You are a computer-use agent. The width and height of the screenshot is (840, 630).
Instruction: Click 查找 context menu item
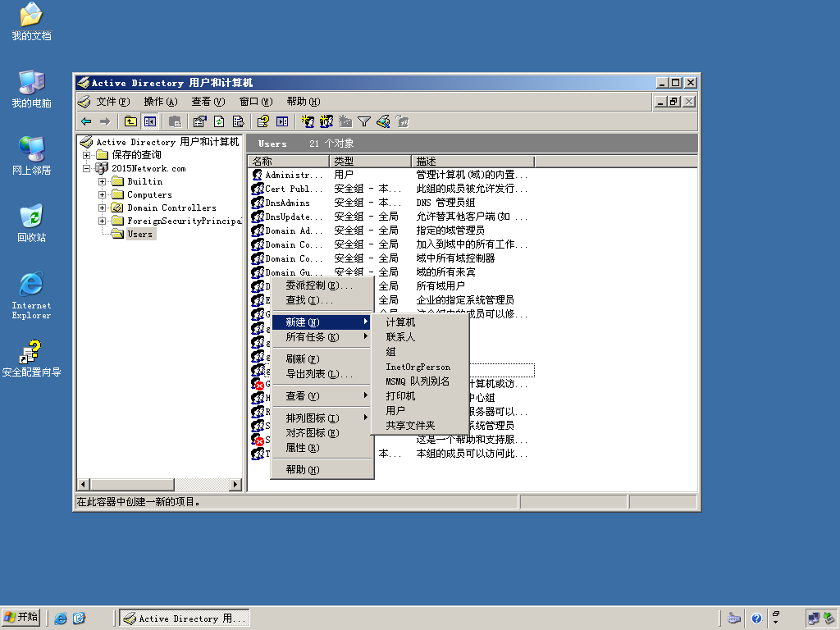coord(322,300)
